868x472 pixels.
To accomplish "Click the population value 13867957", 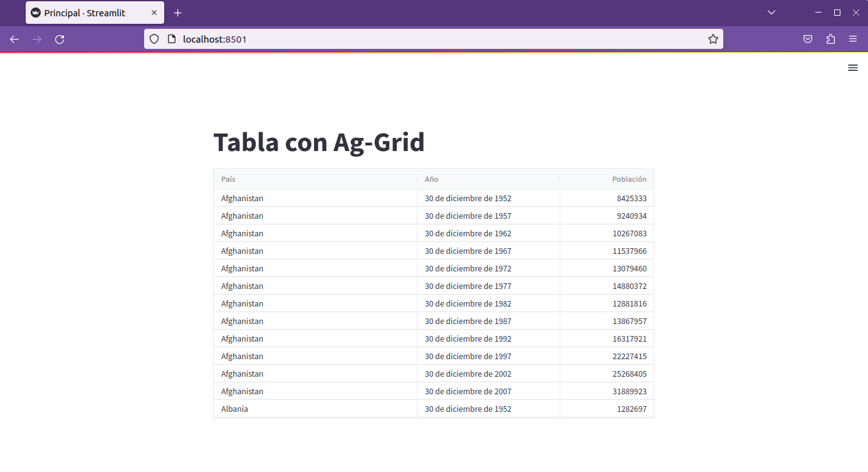I will click(x=630, y=321).
